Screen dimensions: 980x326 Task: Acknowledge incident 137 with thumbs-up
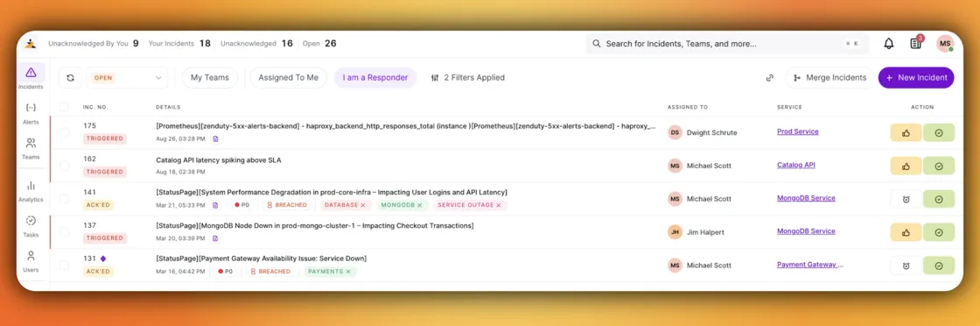tap(906, 232)
